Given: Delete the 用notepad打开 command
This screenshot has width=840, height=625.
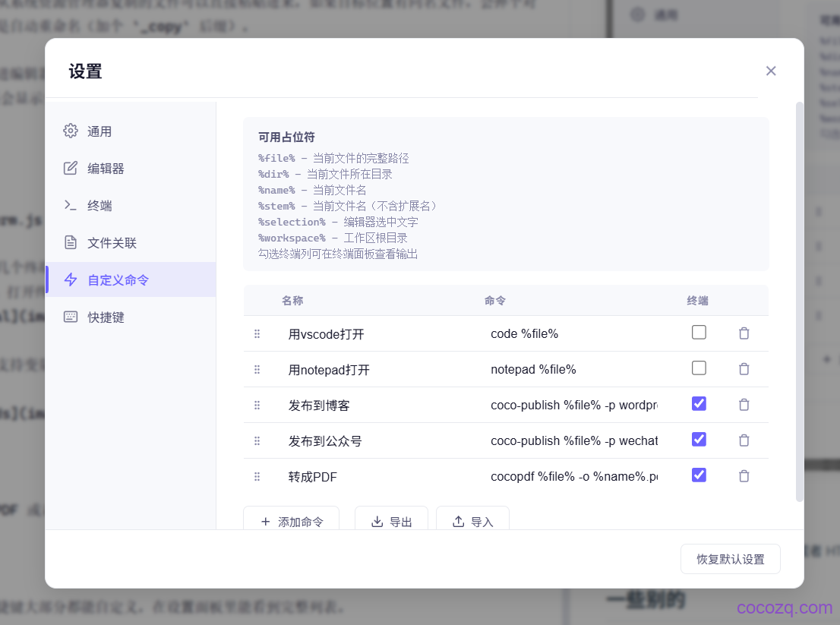Looking at the screenshot, I should tap(744, 369).
